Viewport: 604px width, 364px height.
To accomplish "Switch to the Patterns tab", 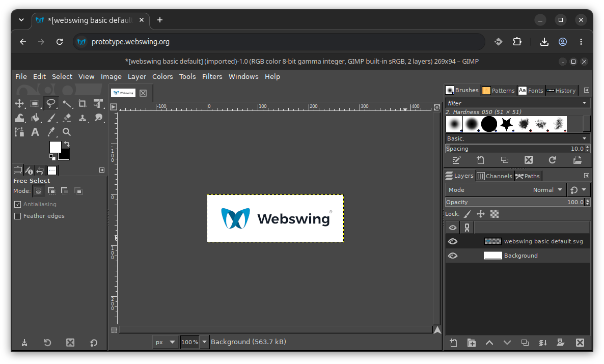I will pyautogui.click(x=499, y=91).
